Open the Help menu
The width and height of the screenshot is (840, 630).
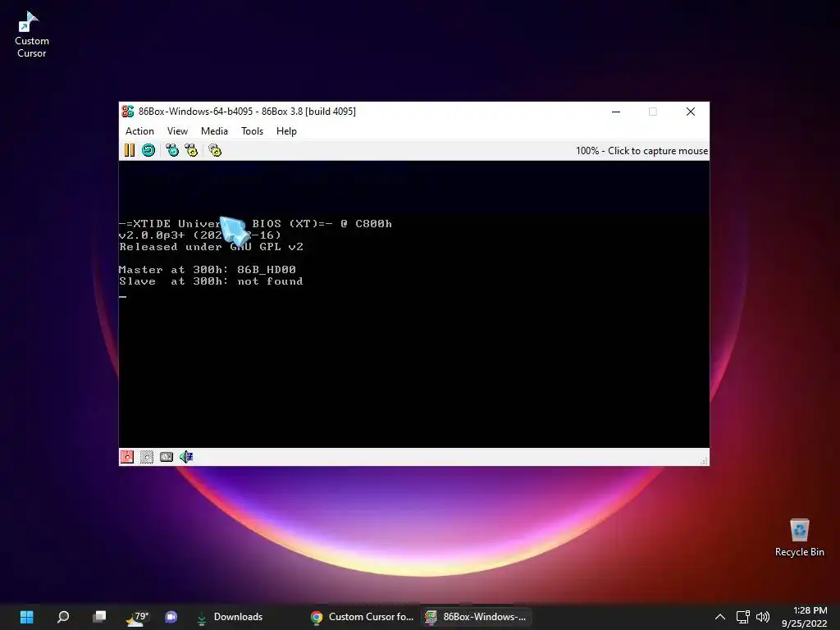coord(286,131)
